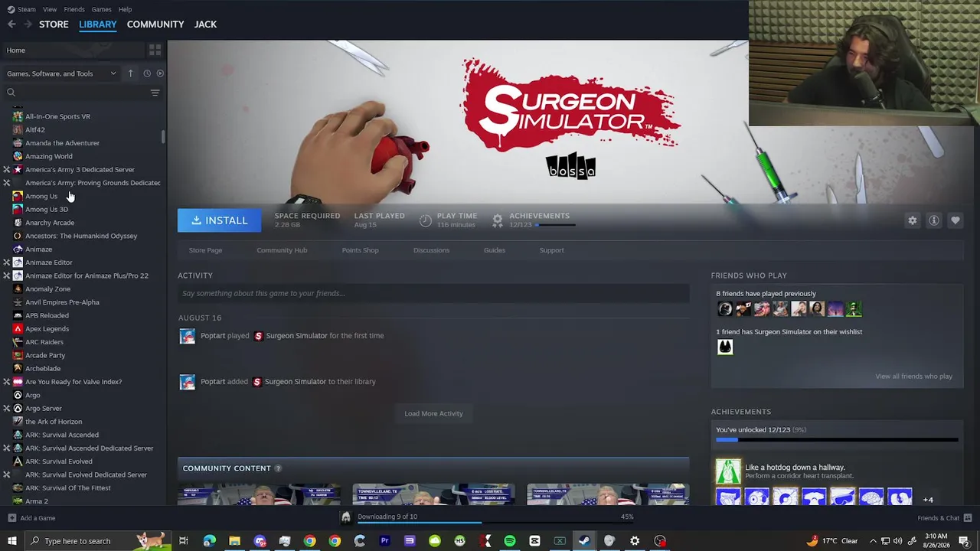Install Surgeon Simulator

pos(219,220)
